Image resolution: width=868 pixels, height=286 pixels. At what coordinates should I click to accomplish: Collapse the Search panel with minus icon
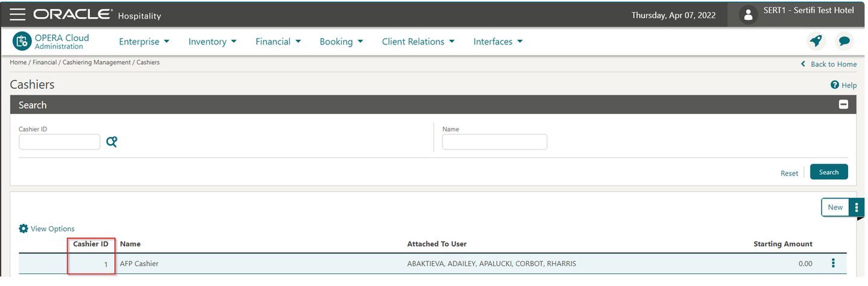click(x=843, y=104)
